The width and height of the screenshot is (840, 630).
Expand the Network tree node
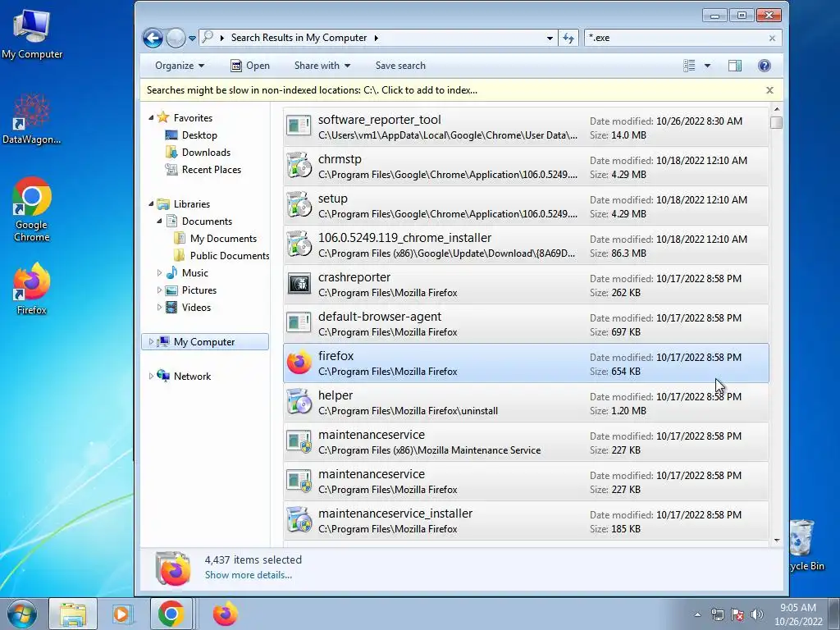point(151,376)
